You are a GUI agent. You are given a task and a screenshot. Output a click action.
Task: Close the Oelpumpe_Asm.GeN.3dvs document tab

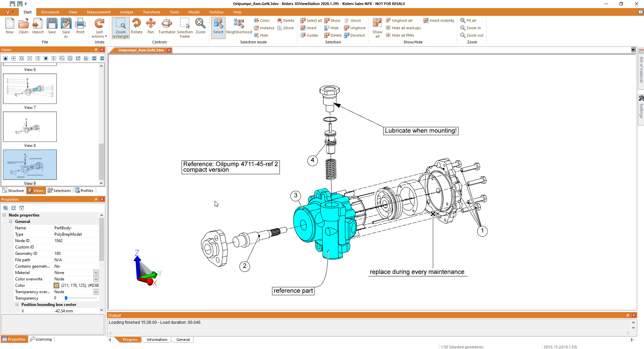(x=169, y=50)
